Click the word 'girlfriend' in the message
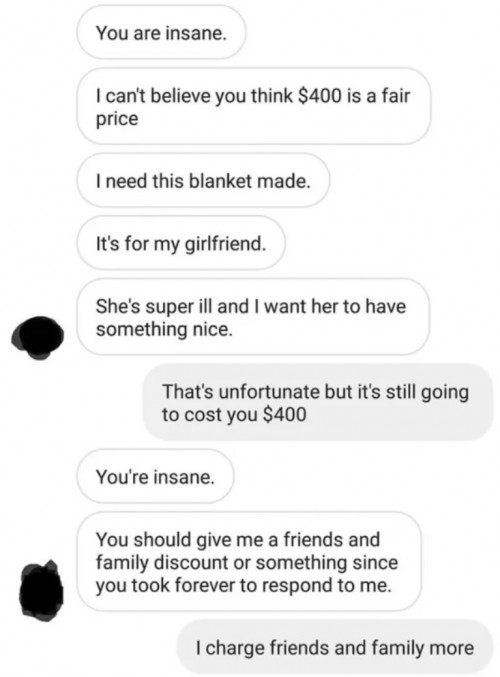Screen dimensions: 500x677 point(224,244)
